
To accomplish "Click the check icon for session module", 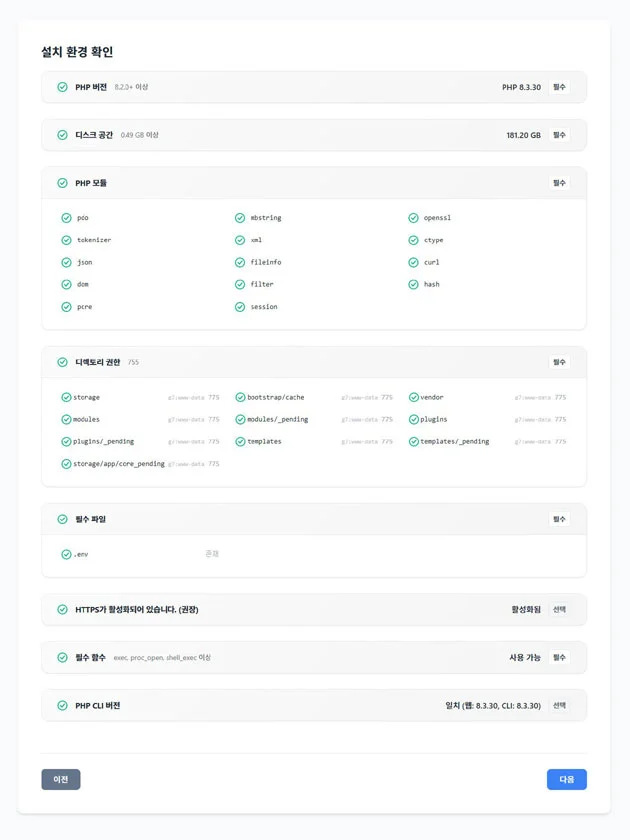I will tap(240, 307).
